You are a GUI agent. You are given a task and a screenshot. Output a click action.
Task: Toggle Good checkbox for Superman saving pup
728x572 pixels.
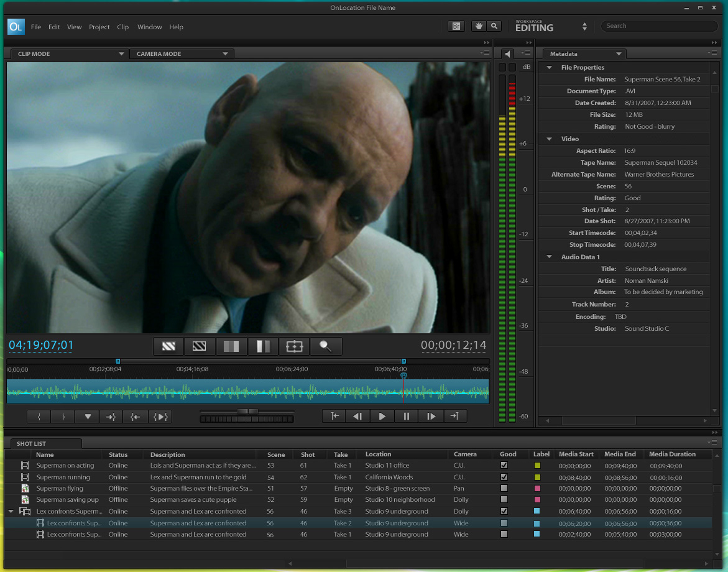504,500
